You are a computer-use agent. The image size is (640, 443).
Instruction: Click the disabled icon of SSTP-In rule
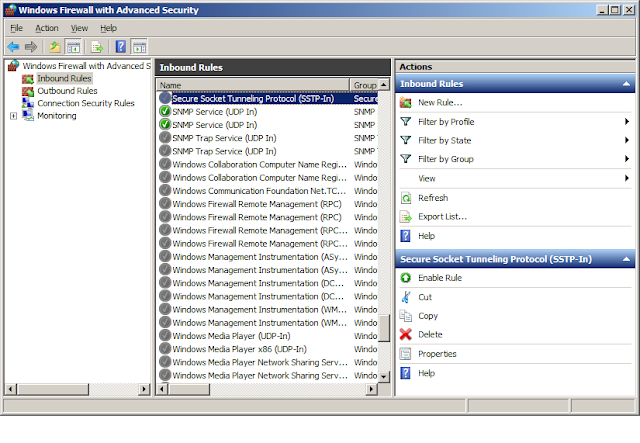(x=165, y=98)
